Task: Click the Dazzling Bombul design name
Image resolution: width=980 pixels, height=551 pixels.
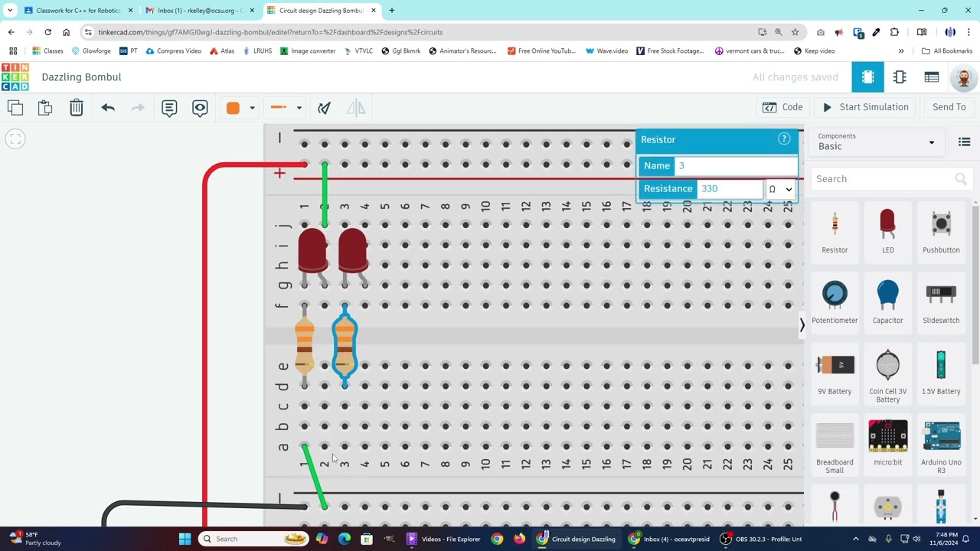Action: (81, 77)
